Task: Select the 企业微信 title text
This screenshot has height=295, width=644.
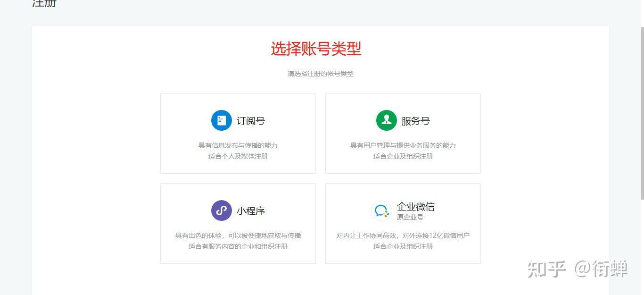Action: click(416, 207)
